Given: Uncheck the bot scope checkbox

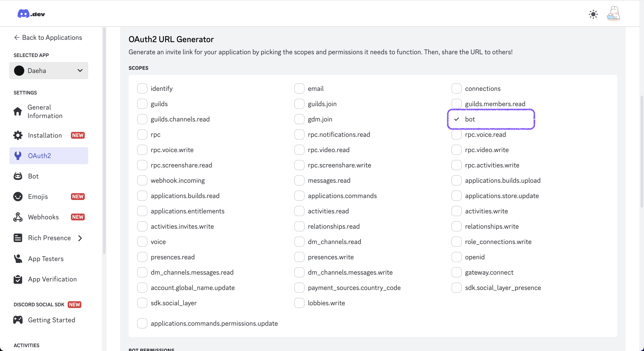Looking at the screenshot, I should 456,119.
